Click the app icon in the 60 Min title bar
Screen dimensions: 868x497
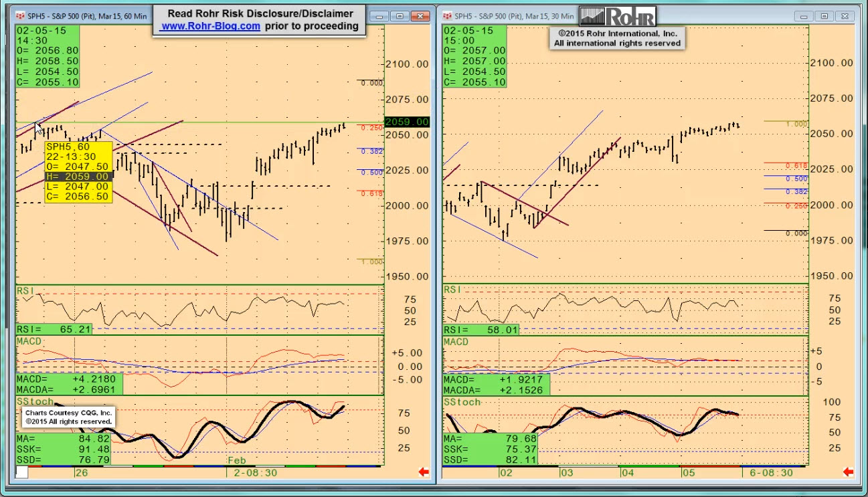pyautogui.click(x=20, y=15)
